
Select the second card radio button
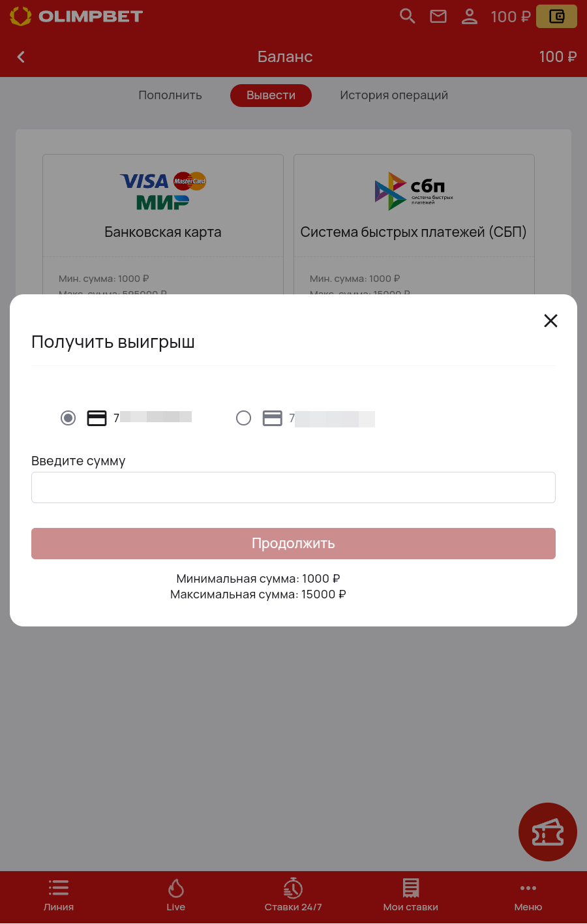[x=243, y=418]
